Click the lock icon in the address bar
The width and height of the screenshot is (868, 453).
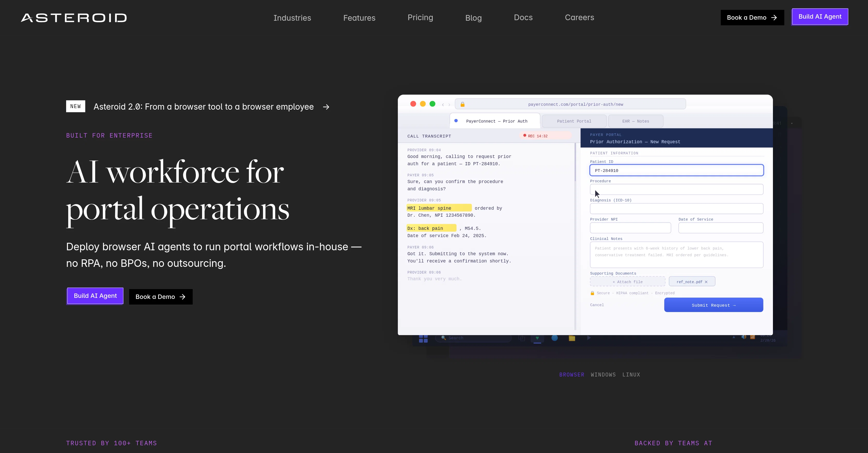click(463, 104)
